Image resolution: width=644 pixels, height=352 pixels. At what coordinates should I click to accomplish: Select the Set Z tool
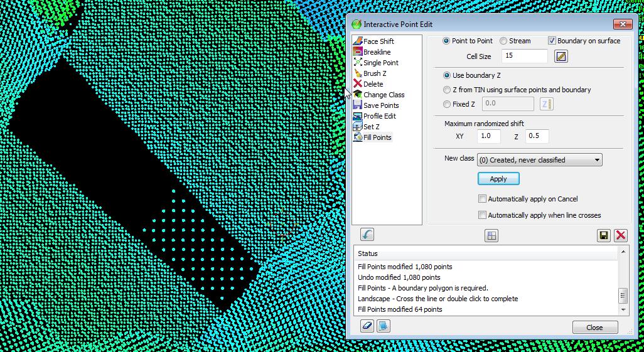point(367,127)
